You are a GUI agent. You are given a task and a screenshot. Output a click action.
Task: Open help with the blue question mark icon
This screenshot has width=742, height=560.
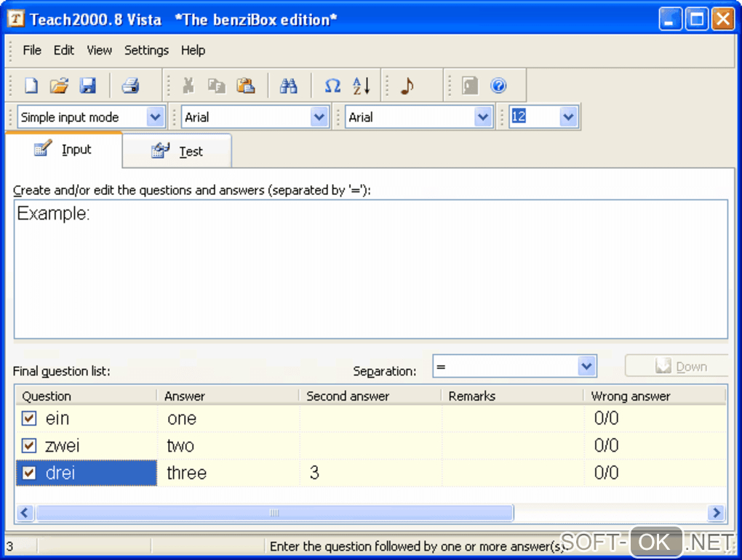(x=498, y=86)
